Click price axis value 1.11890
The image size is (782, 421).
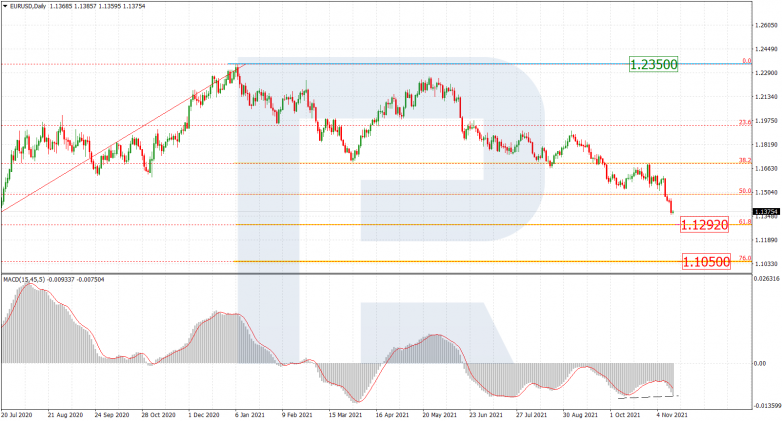pyautogui.click(x=767, y=240)
